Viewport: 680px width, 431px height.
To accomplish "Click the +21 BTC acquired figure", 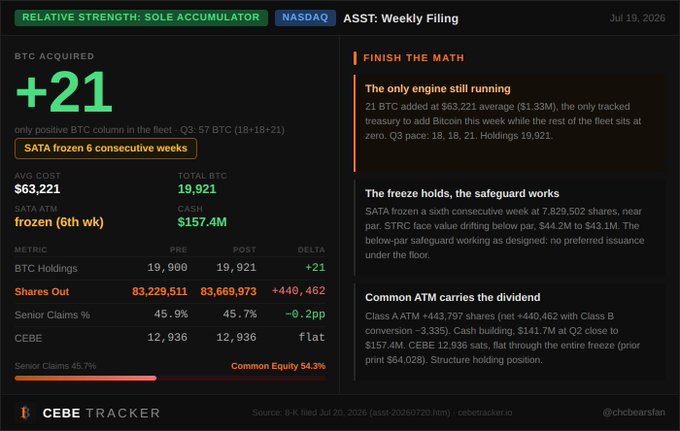I will 64,92.
